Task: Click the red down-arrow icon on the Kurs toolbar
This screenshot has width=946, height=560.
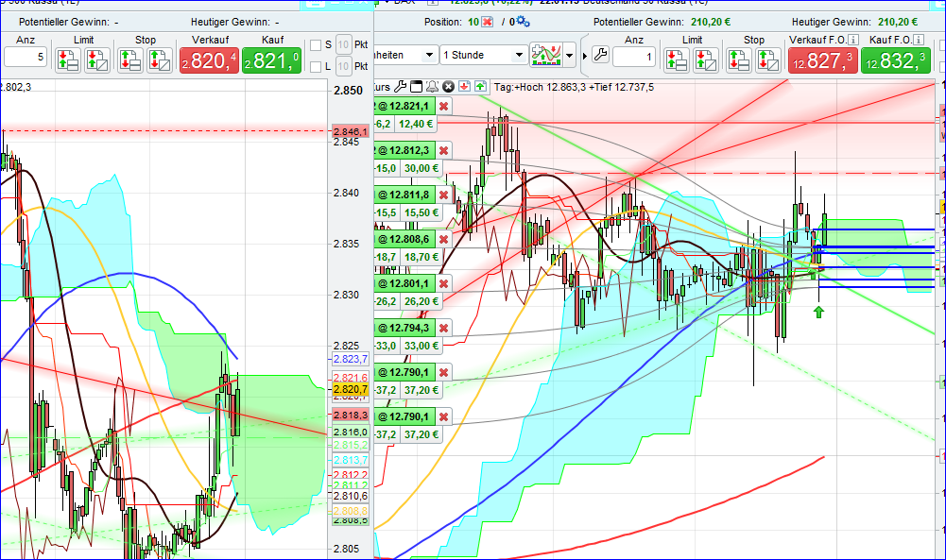Action: [x=464, y=87]
